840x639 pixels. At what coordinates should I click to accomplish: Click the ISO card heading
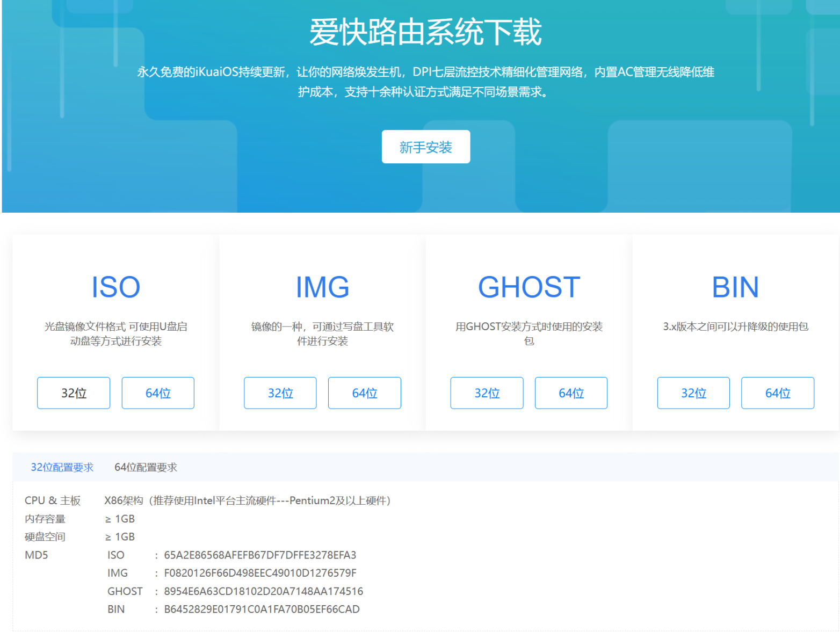click(116, 287)
